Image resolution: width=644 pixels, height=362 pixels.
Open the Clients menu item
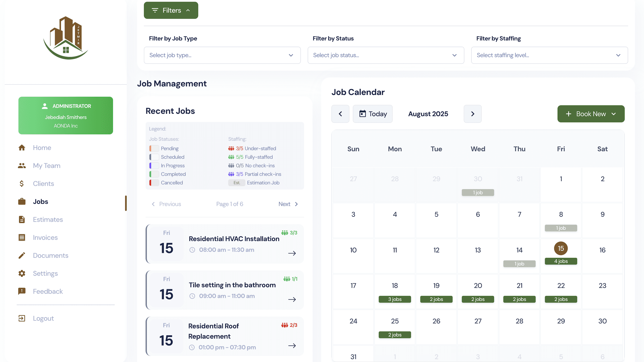(x=44, y=184)
